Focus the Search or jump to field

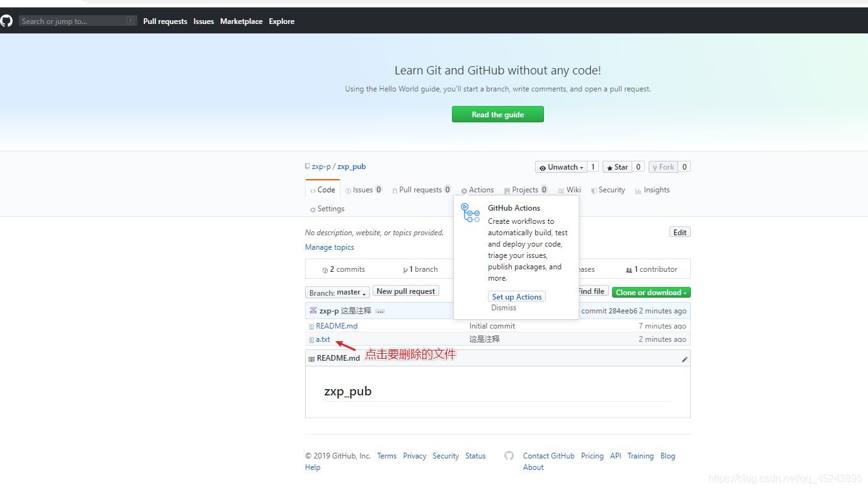[x=78, y=21]
